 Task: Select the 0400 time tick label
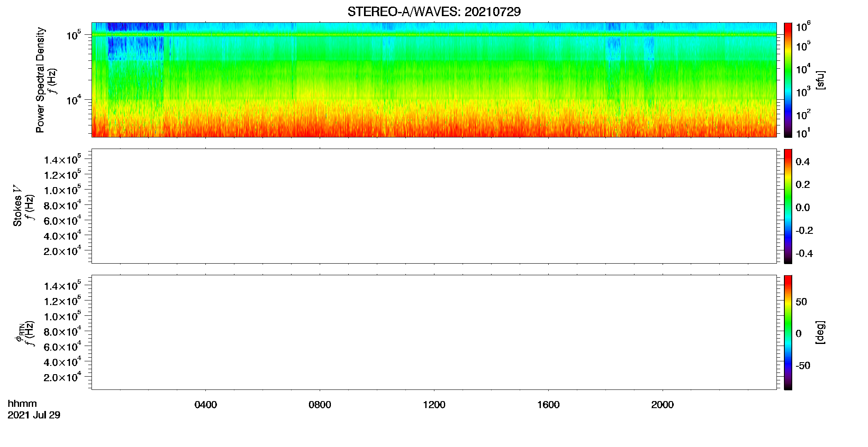(x=205, y=405)
